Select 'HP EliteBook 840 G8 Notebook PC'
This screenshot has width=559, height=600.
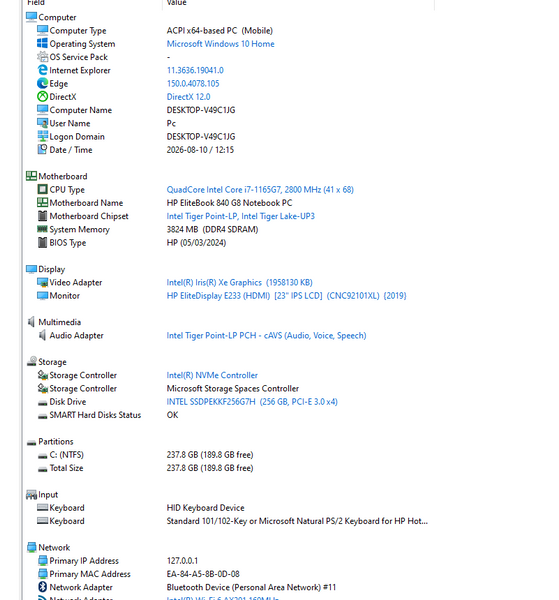(x=229, y=203)
